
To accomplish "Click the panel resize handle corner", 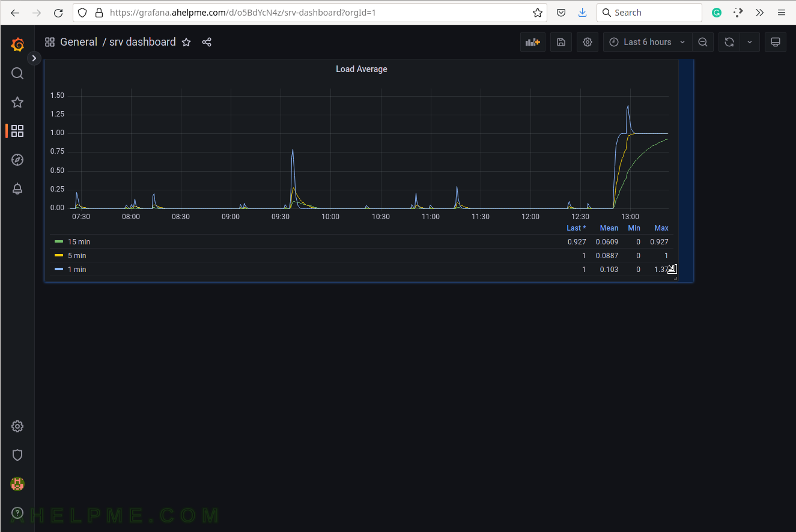I will (675, 278).
